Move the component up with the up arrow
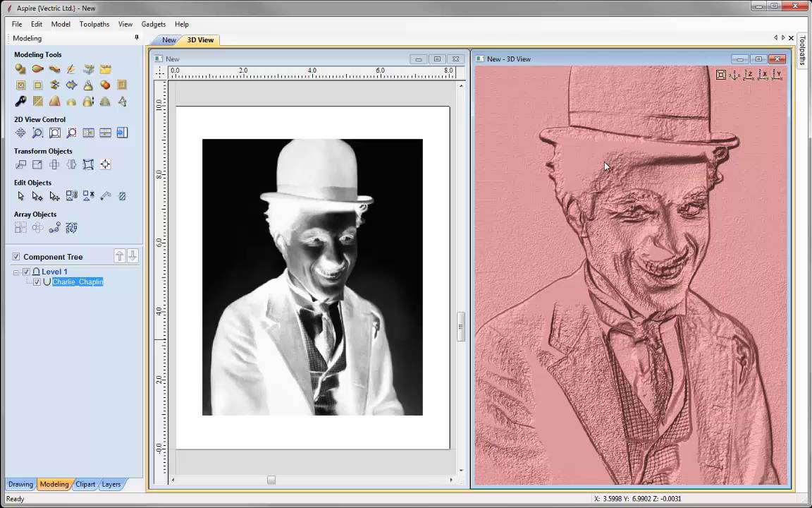 click(x=120, y=256)
